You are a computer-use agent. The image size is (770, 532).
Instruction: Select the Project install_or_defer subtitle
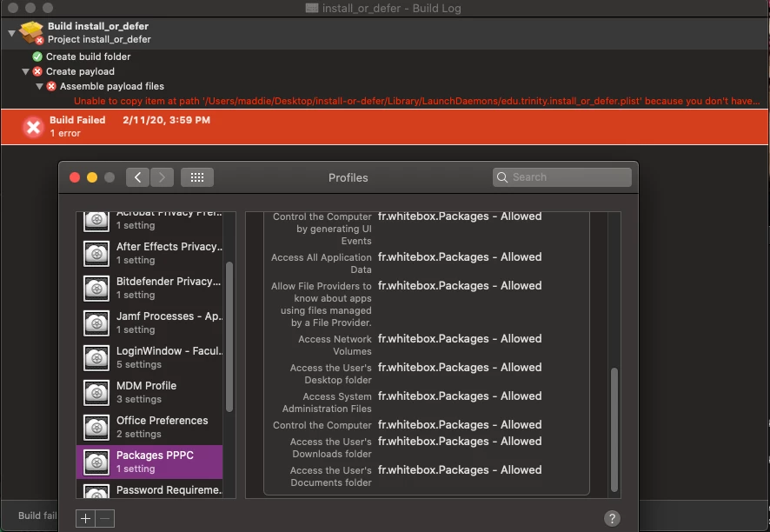(x=99, y=39)
